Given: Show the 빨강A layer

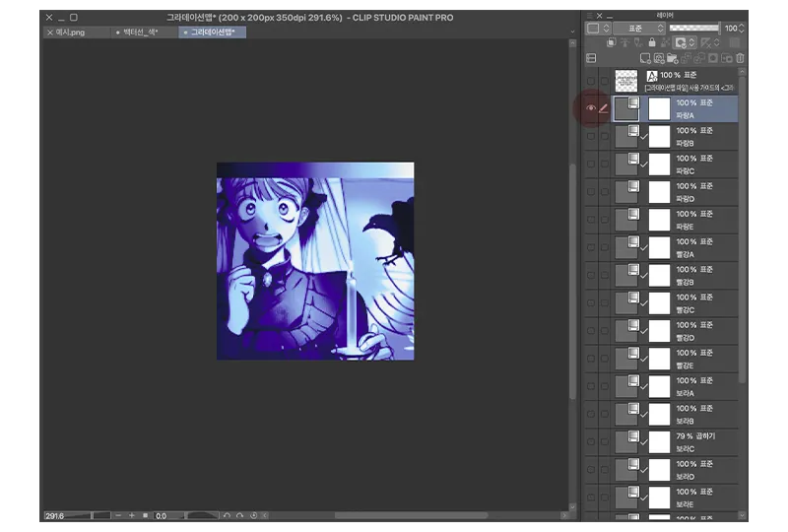Looking at the screenshot, I should pos(590,247).
